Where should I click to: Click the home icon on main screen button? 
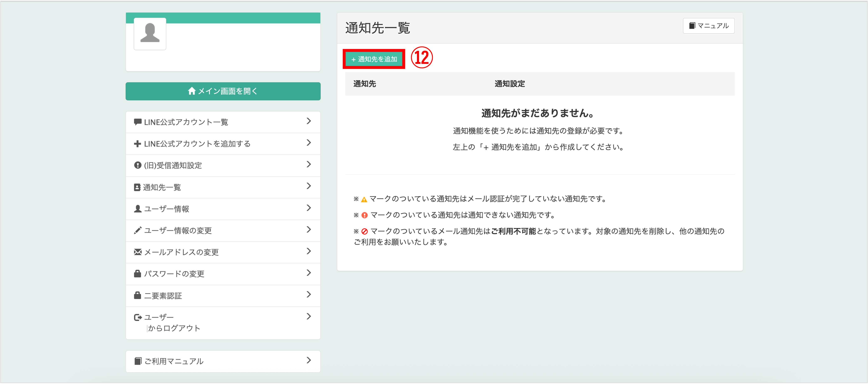pos(192,91)
